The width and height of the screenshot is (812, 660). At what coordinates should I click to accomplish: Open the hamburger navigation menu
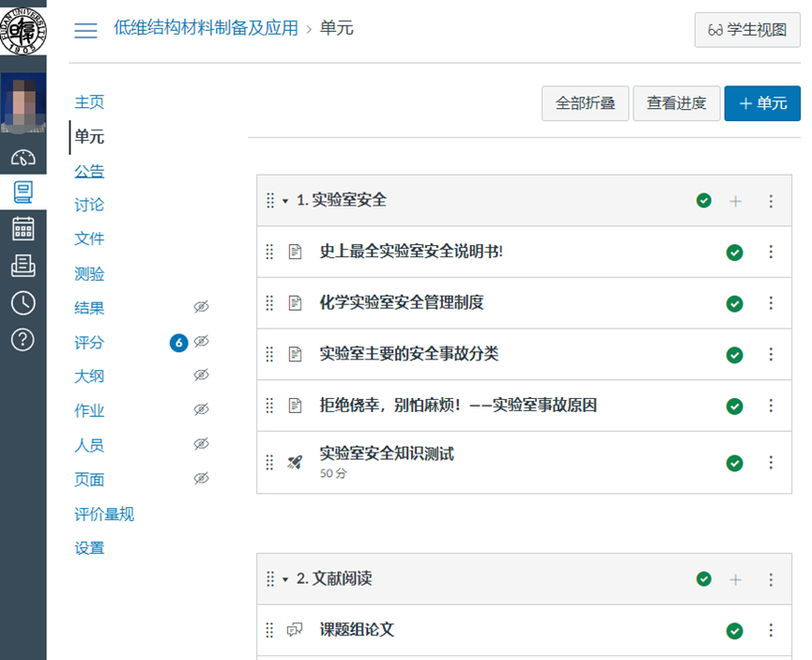(85, 31)
